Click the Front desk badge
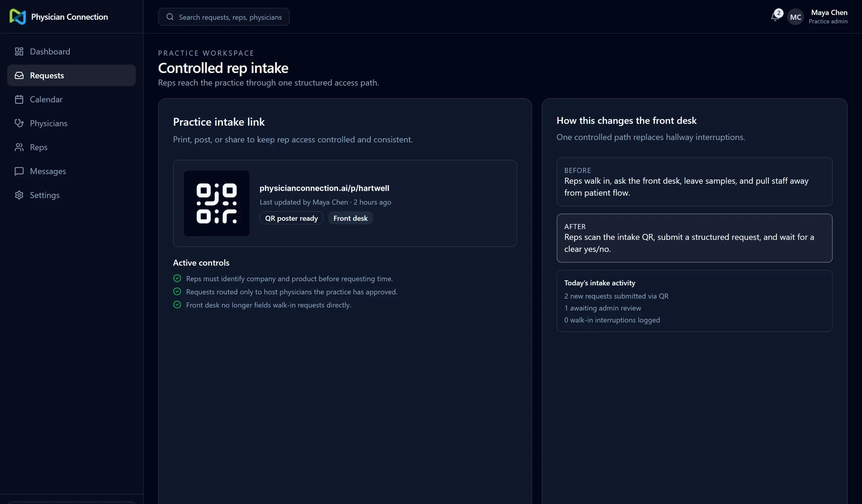Image resolution: width=862 pixels, height=504 pixels. (x=351, y=218)
